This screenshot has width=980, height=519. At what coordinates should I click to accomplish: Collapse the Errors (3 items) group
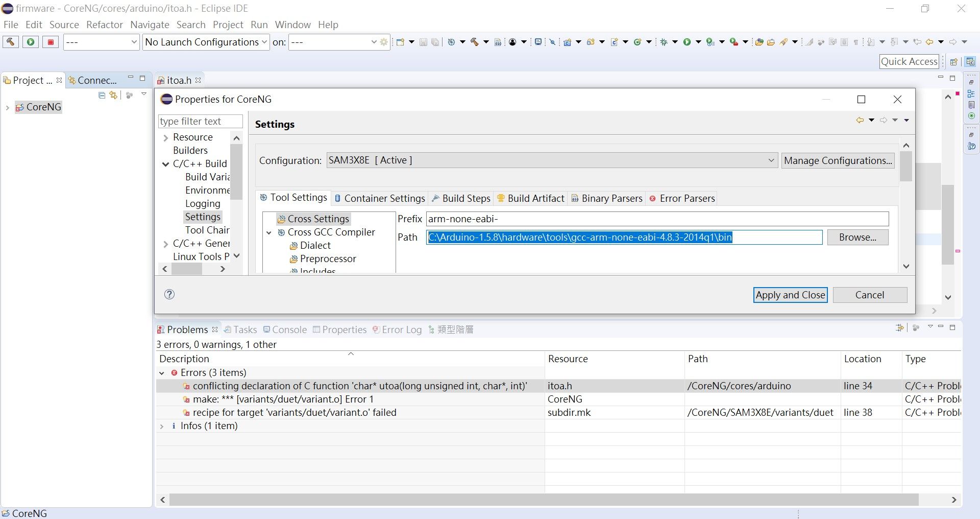[x=162, y=373]
